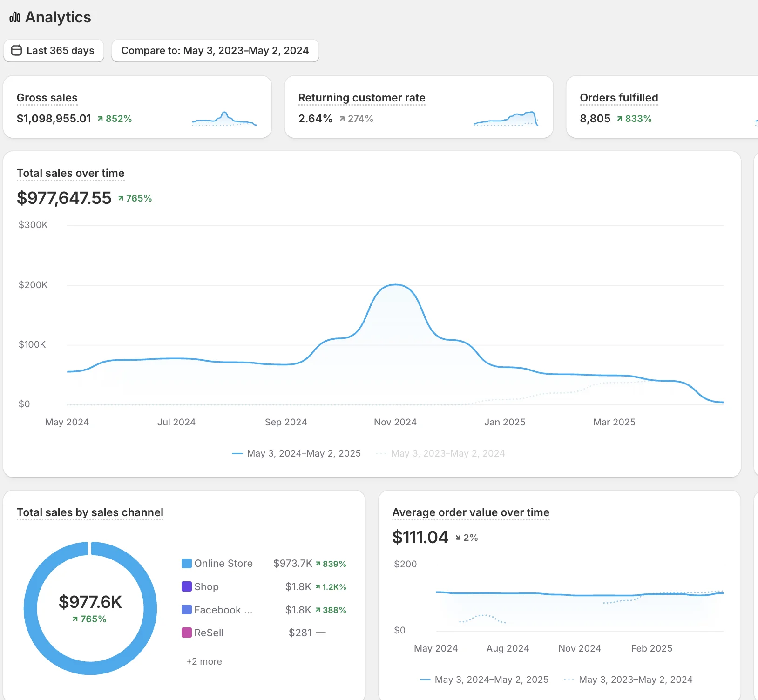The image size is (758, 700).
Task: Open the Total sales over time report
Action: 70,173
